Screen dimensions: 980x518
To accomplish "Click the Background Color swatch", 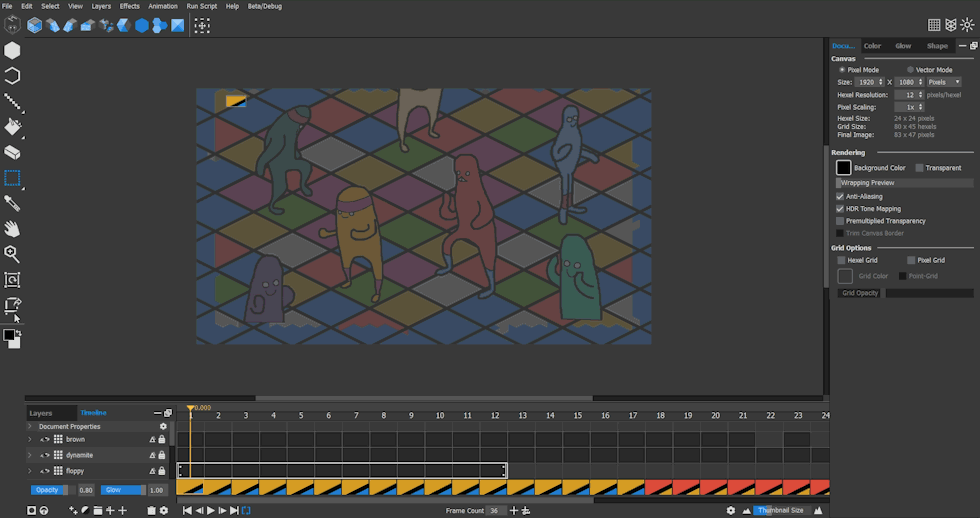I will [x=844, y=168].
